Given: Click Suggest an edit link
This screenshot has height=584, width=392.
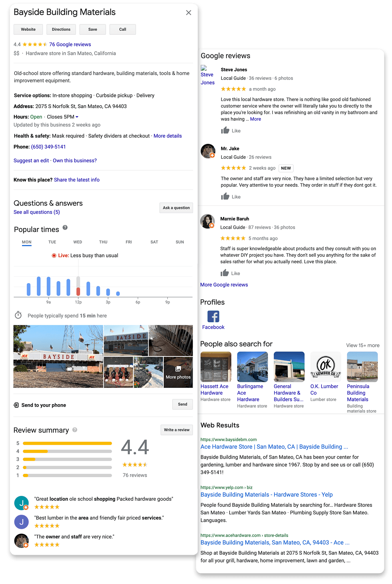Looking at the screenshot, I should point(31,161).
